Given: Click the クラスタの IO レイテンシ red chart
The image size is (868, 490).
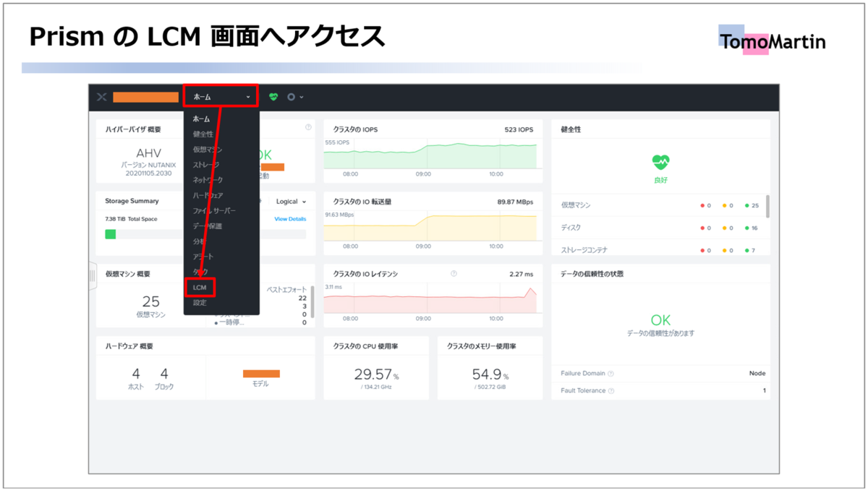Looking at the screenshot, I should coord(430,298).
